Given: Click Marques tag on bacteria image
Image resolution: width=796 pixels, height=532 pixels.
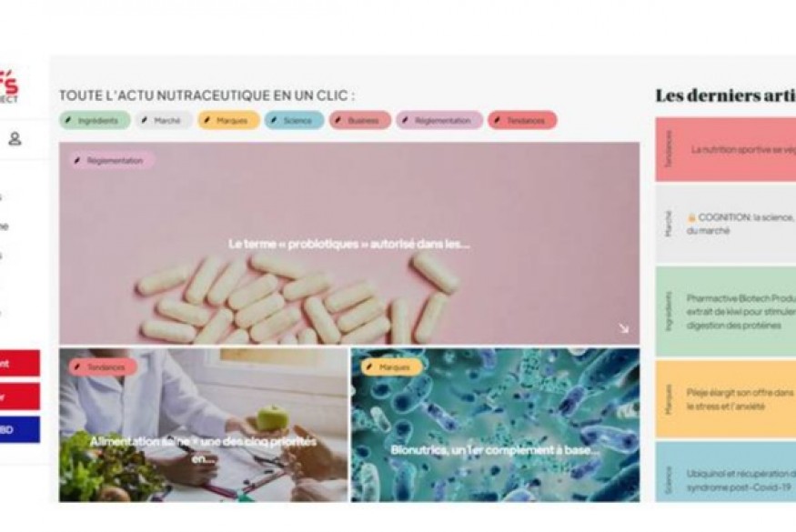Looking at the screenshot, I should click(x=391, y=366).
